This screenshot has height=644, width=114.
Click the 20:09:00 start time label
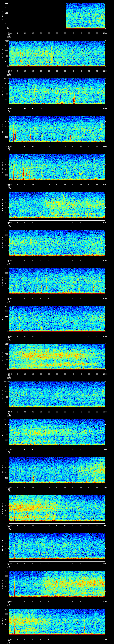click(9, 33)
